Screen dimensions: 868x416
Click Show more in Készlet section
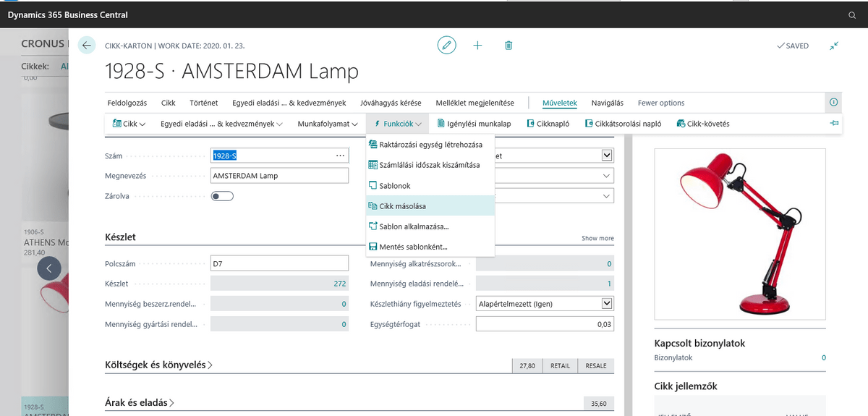pyautogui.click(x=597, y=238)
